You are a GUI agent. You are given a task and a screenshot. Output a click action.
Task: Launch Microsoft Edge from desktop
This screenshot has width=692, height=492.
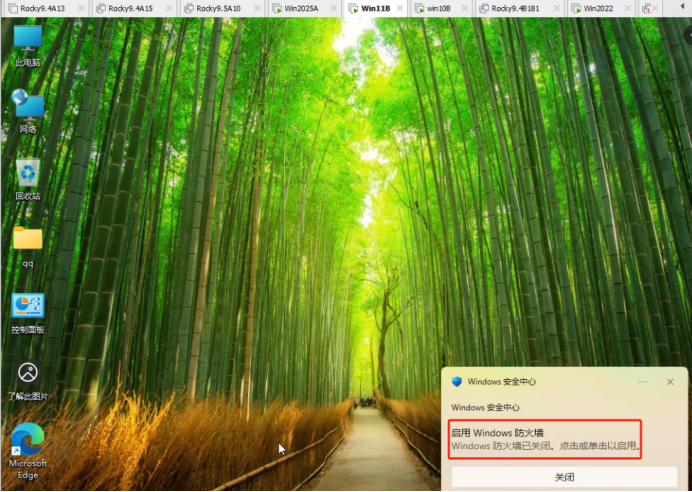pos(28,450)
